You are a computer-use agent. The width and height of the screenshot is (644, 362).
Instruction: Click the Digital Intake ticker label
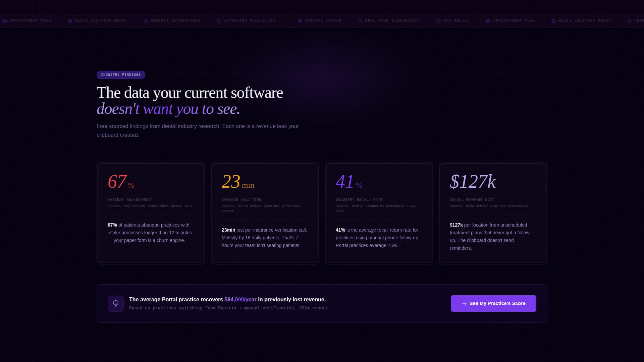click(323, 21)
